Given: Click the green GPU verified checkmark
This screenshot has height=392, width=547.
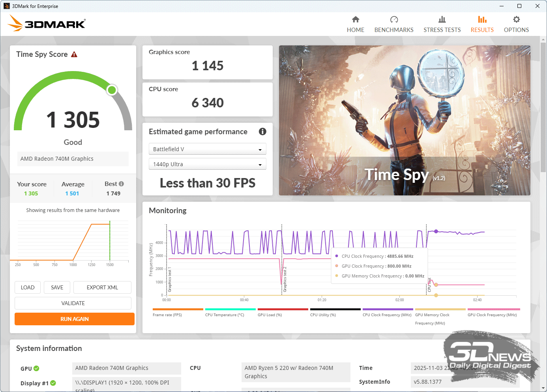Looking at the screenshot, I should click(36, 368).
